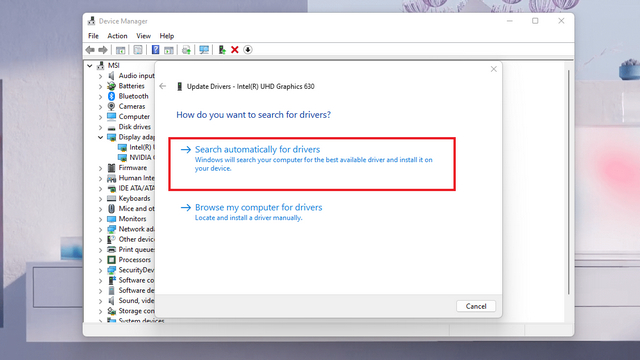The width and height of the screenshot is (640, 360).
Task: Click the Device Manager title bar icon
Action: (x=91, y=21)
